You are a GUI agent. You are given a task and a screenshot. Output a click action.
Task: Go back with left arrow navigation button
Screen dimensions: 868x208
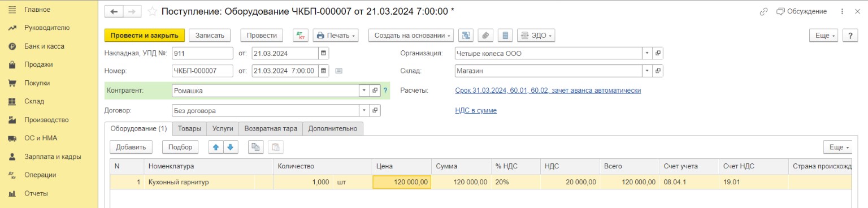pyautogui.click(x=114, y=11)
